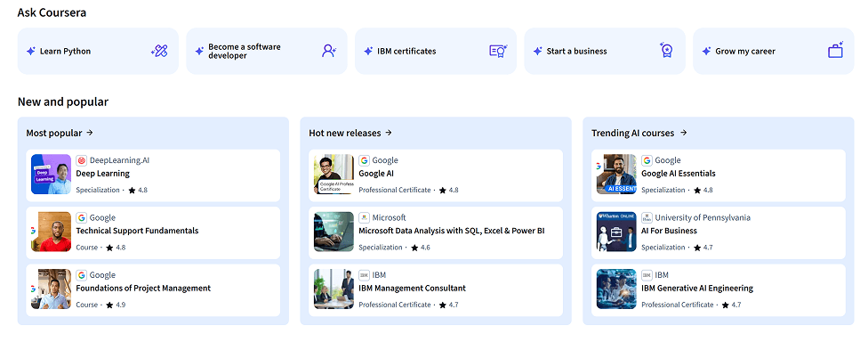868x342 pixels.
Task: Open the IBM Generative AI Engineering title
Action: [x=697, y=289]
